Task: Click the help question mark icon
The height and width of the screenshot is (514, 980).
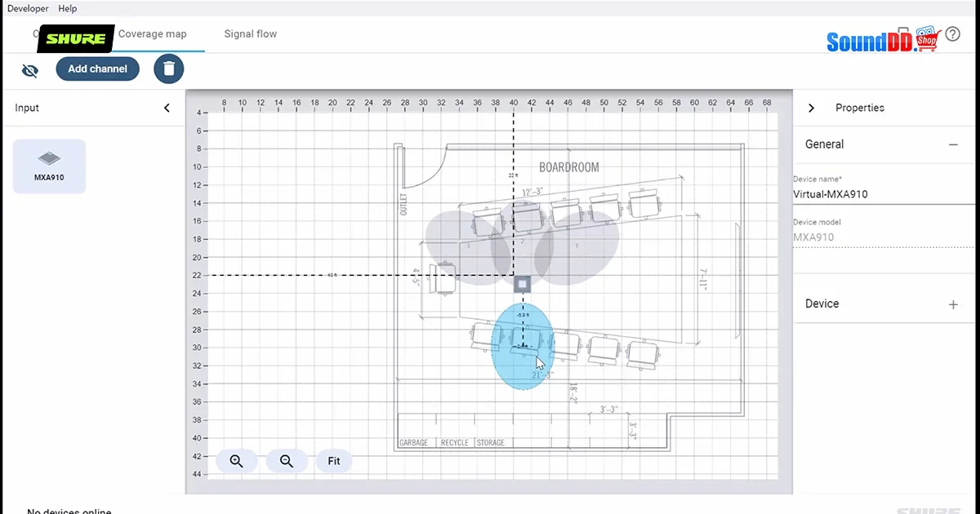Action: 953,34
